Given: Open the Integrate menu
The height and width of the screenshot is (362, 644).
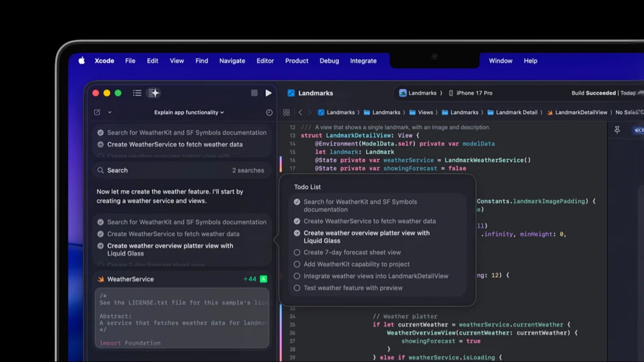Looking at the screenshot, I should coord(363,61).
